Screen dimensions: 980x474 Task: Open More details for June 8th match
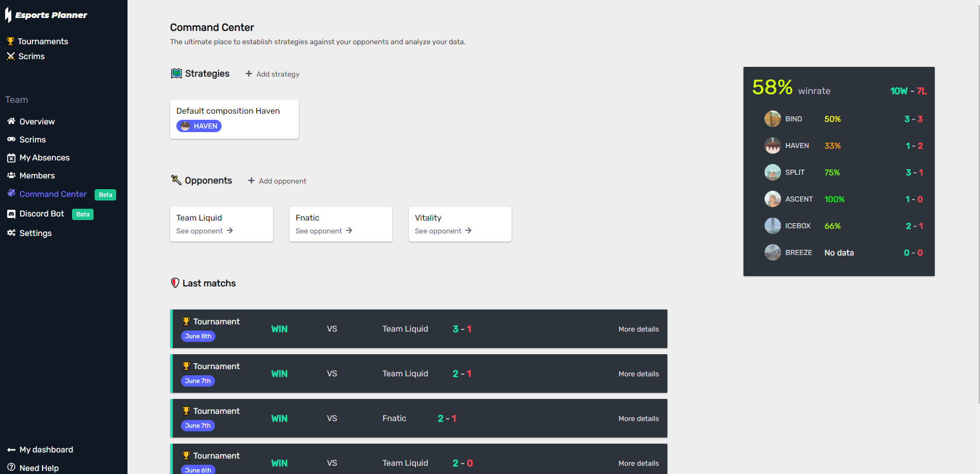coord(638,329)
